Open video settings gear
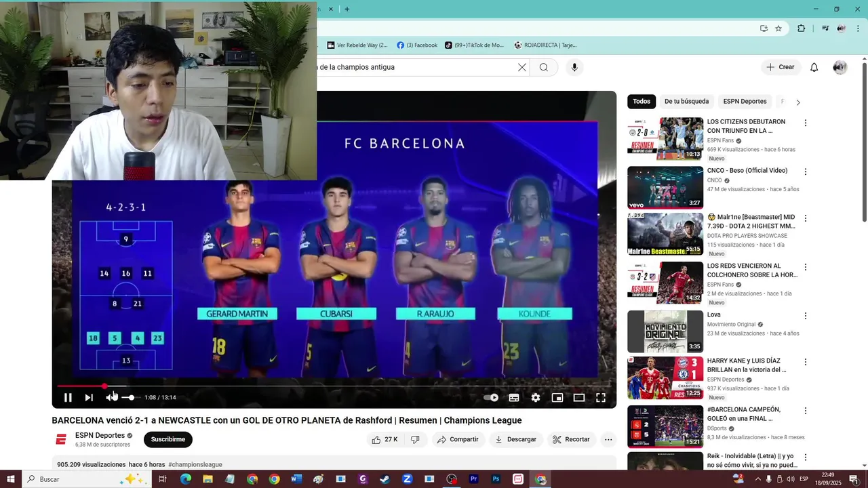Screen dimensions: 868x488 536,398
